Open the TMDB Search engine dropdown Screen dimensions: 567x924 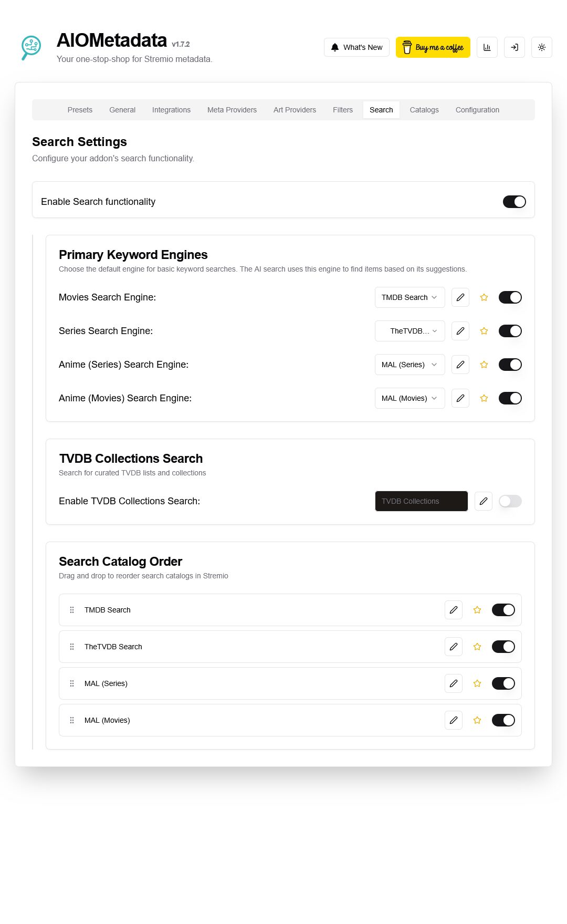tap(409, 297)
